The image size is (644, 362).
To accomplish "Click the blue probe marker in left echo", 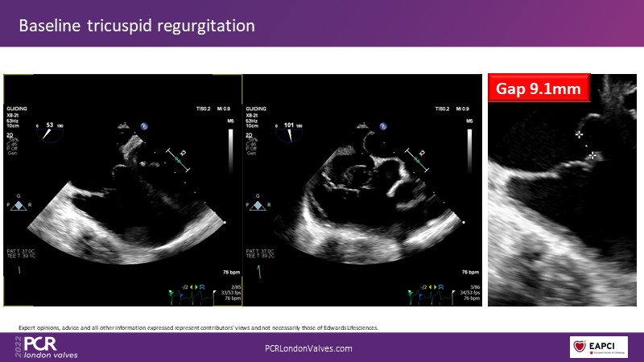I will (144, 125).
